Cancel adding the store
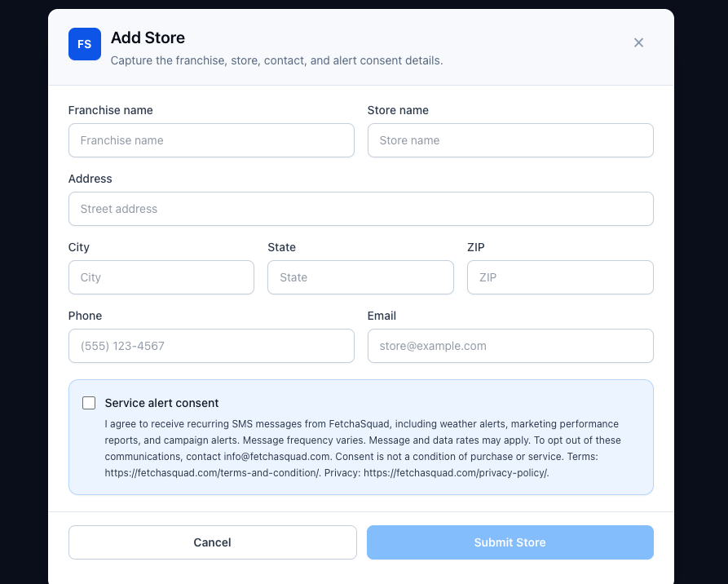The image size is (728, 584). [x=212, y=542]
